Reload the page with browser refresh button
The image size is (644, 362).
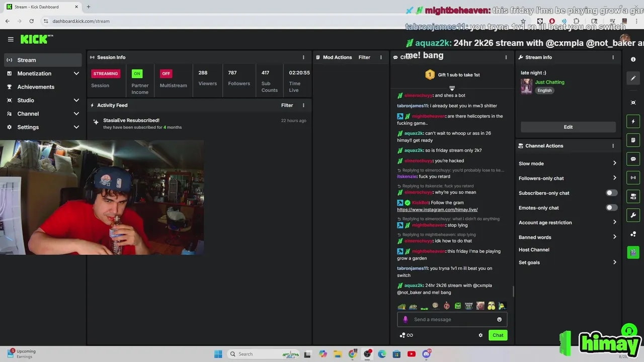[x=31, y=21]
